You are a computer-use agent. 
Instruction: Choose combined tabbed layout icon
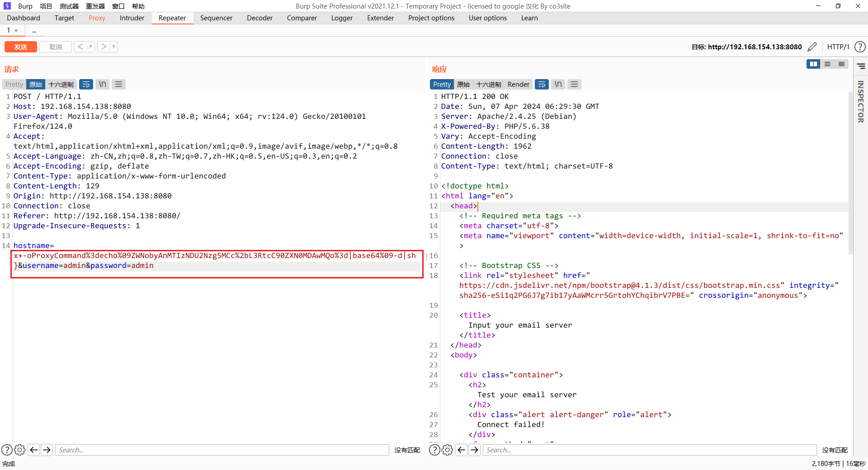tap(841, 64)
